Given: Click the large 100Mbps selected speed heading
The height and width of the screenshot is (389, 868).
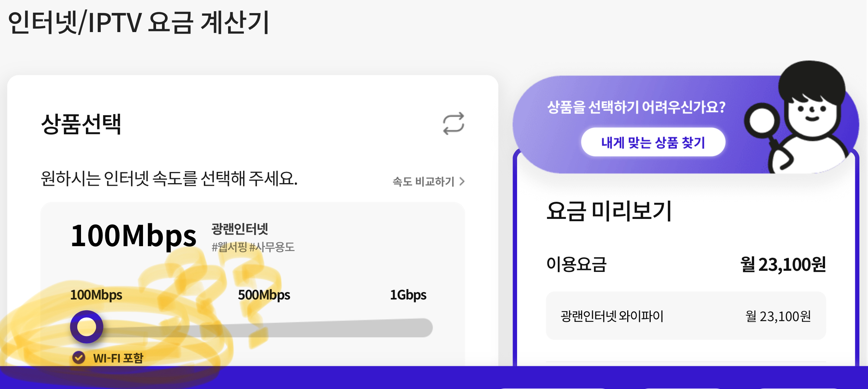Looking at the screenshot, I should click(133, 236).
